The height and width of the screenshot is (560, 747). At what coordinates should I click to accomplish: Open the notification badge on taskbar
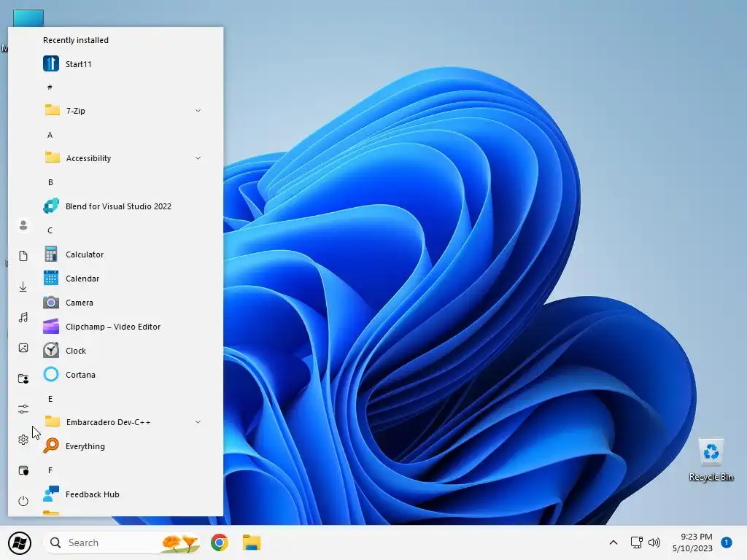tap(727, 542)
